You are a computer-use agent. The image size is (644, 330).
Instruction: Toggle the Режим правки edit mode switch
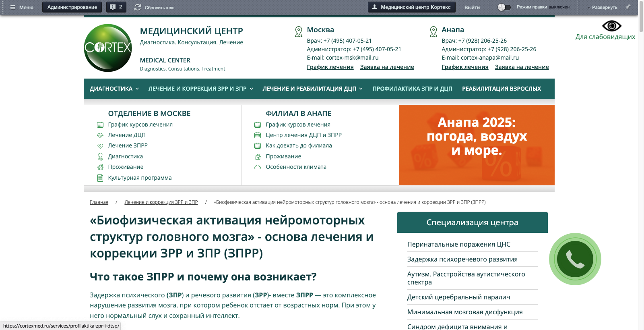coord(504,7)
